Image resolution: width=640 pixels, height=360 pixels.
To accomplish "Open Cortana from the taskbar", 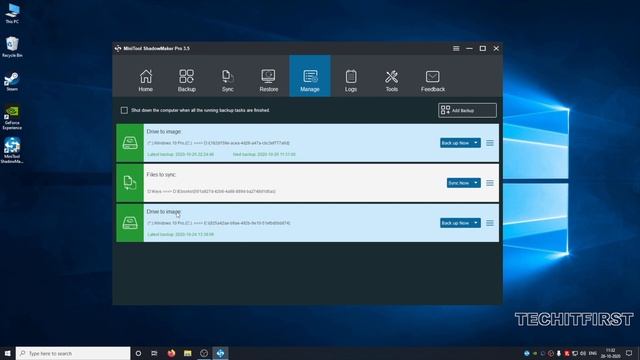I will coord(138,353).
